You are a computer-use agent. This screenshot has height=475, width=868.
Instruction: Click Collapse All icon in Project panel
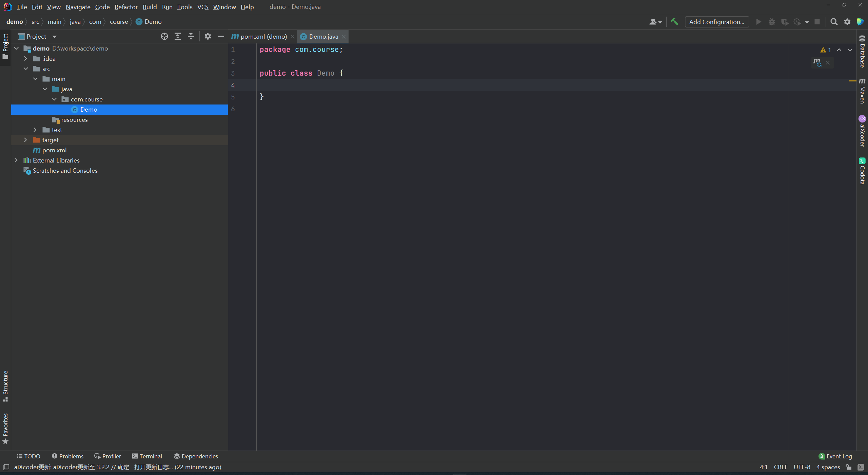pos(191,36)
